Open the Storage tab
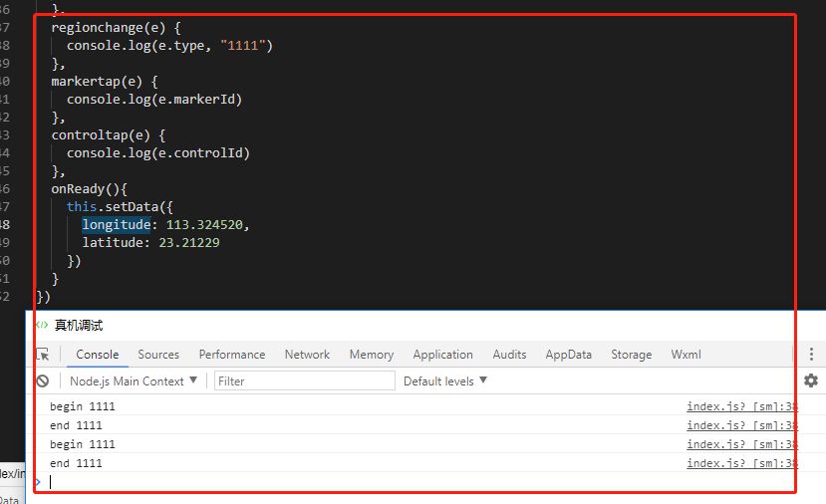Screen dimensions: 826x504 coord(631,355)
